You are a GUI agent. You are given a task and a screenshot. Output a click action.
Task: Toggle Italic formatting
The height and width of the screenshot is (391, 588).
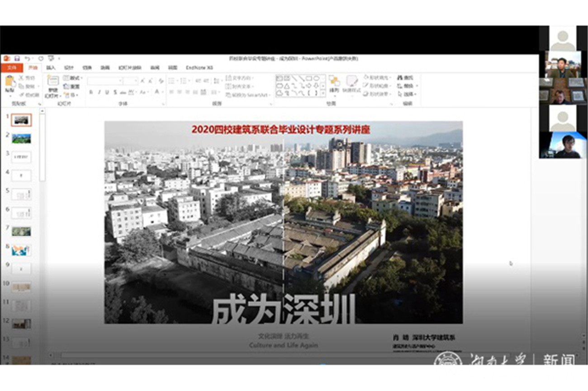pyautogui.click(x=99, y=92)
